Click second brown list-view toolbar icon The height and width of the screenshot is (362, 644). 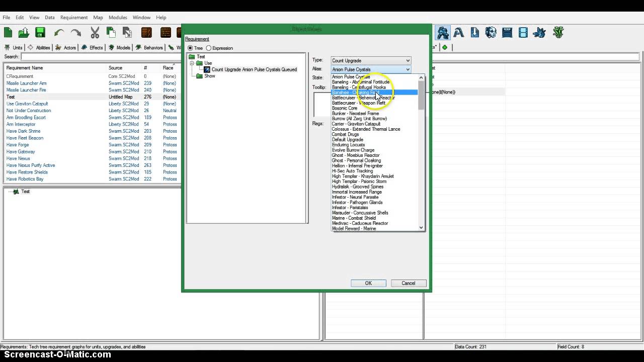pos(166,33)
